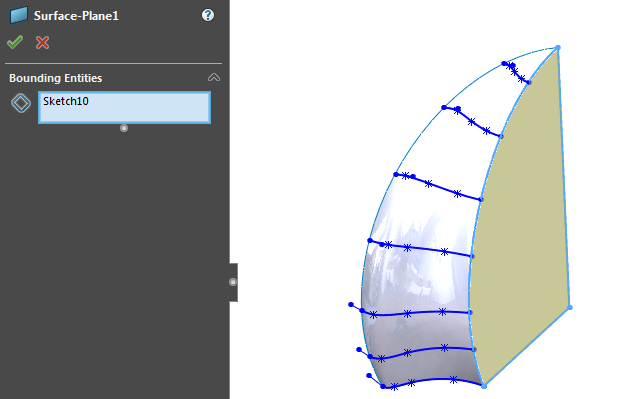Image resolution: width=633 pixels, height=399 pixels.
Task: Pick the right corner vertex of the beige face
Action: [570, 308]
